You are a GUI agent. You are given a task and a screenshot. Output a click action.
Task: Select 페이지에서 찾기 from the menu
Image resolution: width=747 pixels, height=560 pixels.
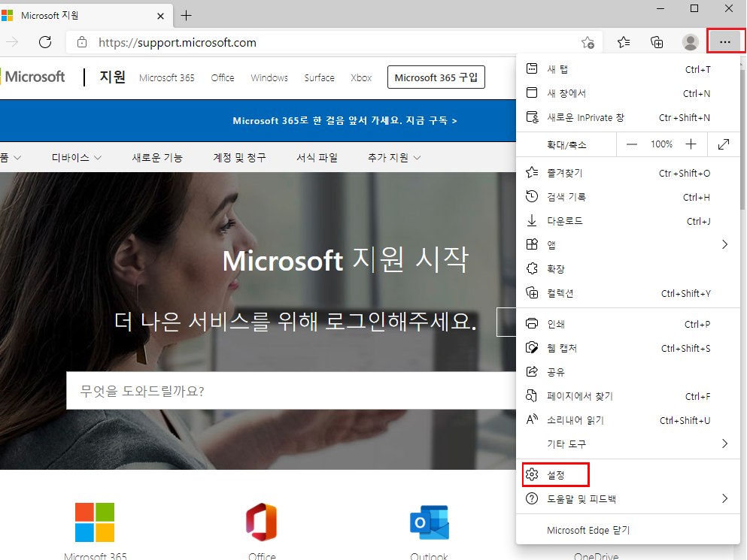coord(628,396)
